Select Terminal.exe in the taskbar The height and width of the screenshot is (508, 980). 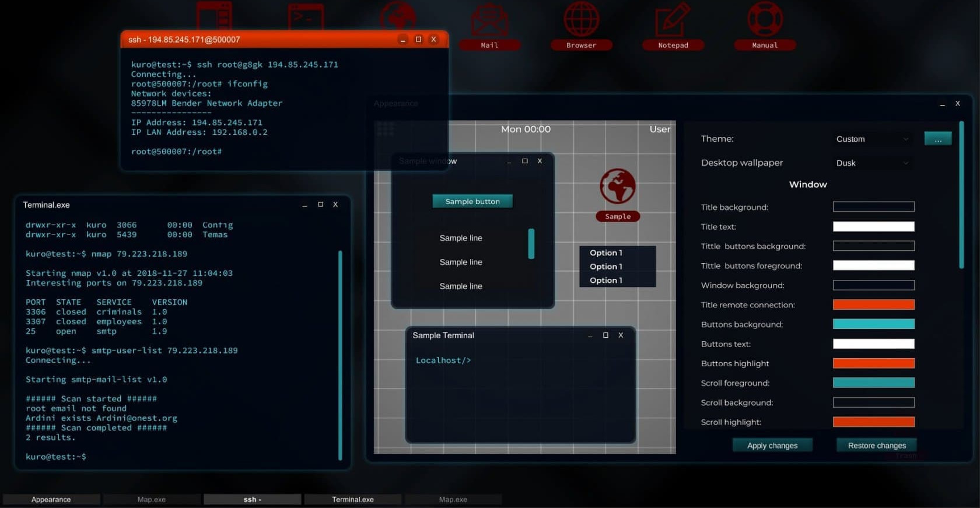[352, 499]
